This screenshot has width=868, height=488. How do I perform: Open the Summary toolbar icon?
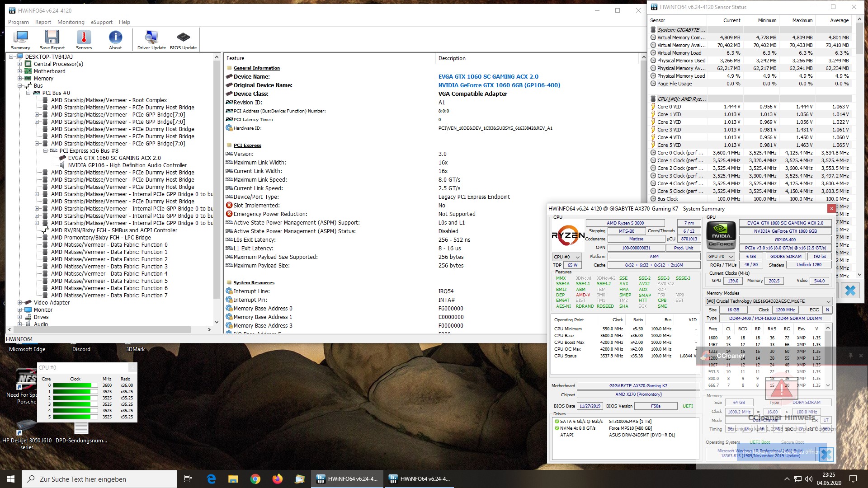pyautogui.click(x=20, y=40)
